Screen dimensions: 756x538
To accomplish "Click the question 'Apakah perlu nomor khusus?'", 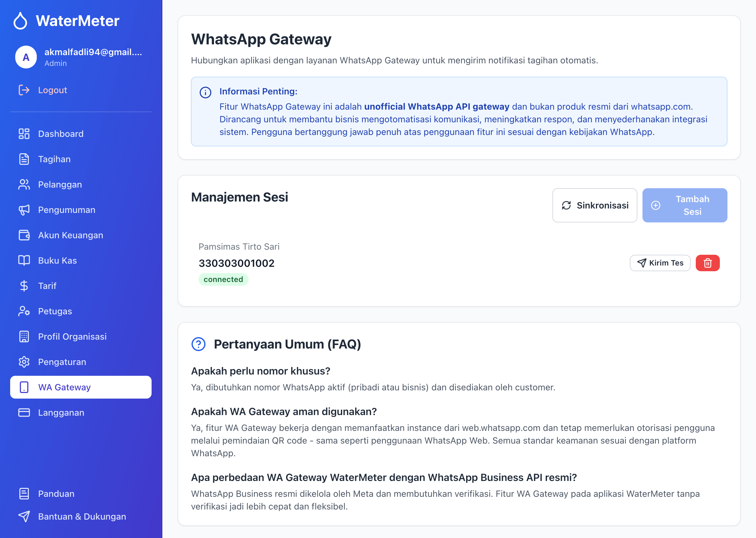I will (x=261, y=371).
